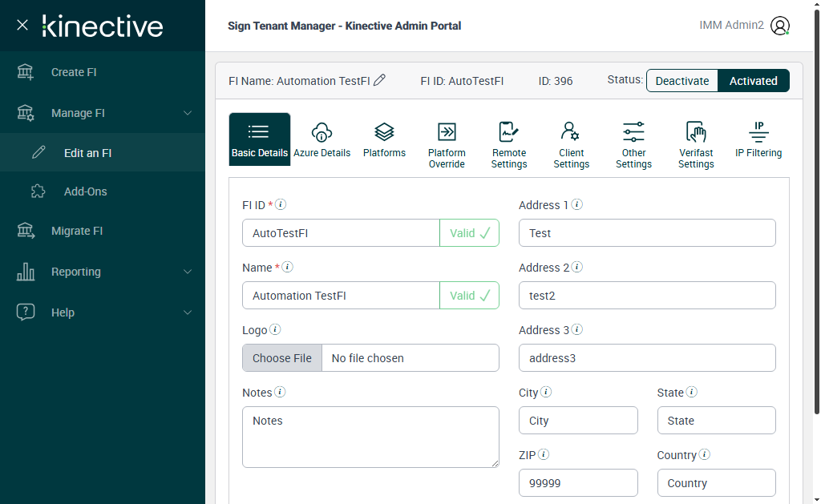Click the user profile avatar icon
Image resolution: width=821 pixels, height=504 pixels.
(x=780, y=26)
